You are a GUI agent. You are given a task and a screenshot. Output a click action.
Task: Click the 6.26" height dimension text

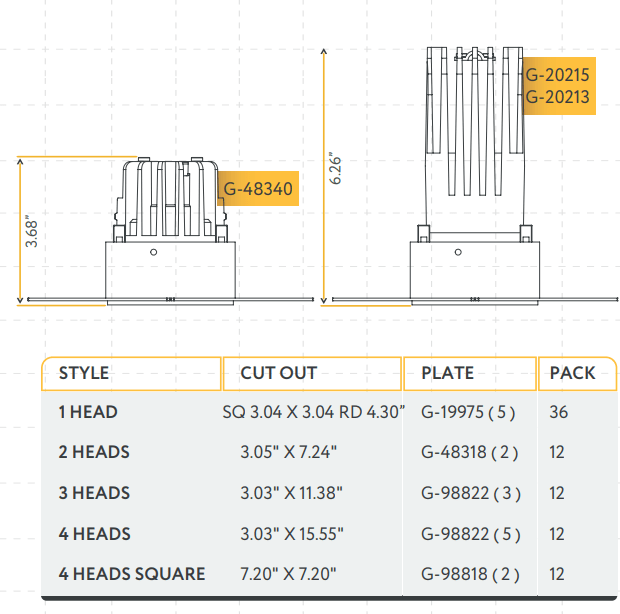pos(336,170)
